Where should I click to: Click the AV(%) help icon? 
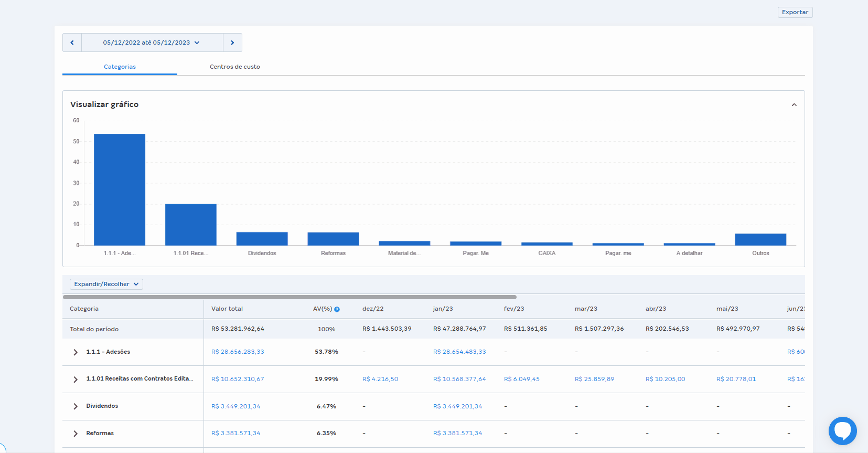pyautogui.click(x=337, y=309)
